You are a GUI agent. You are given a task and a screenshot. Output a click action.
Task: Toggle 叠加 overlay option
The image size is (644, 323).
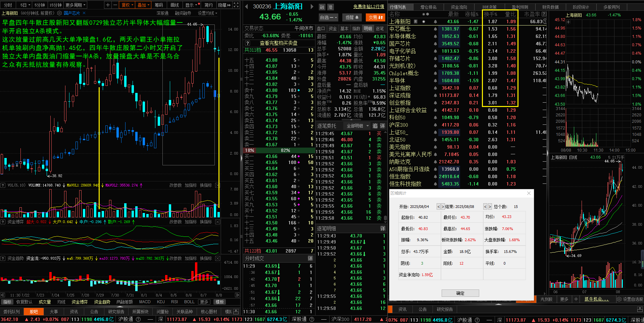coord(143,5)
